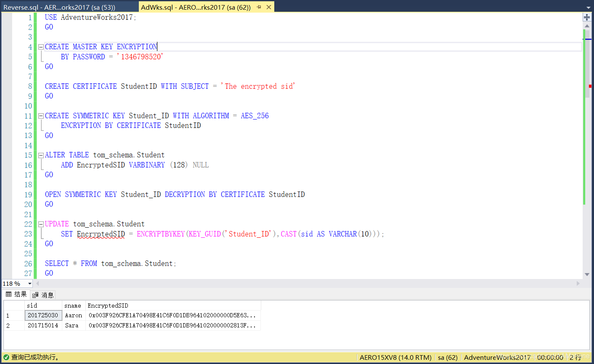Click Sara's EncryptedSID value ending 2813F...
The width and height of the screenshot is (594, 364).
coord(173,325)
